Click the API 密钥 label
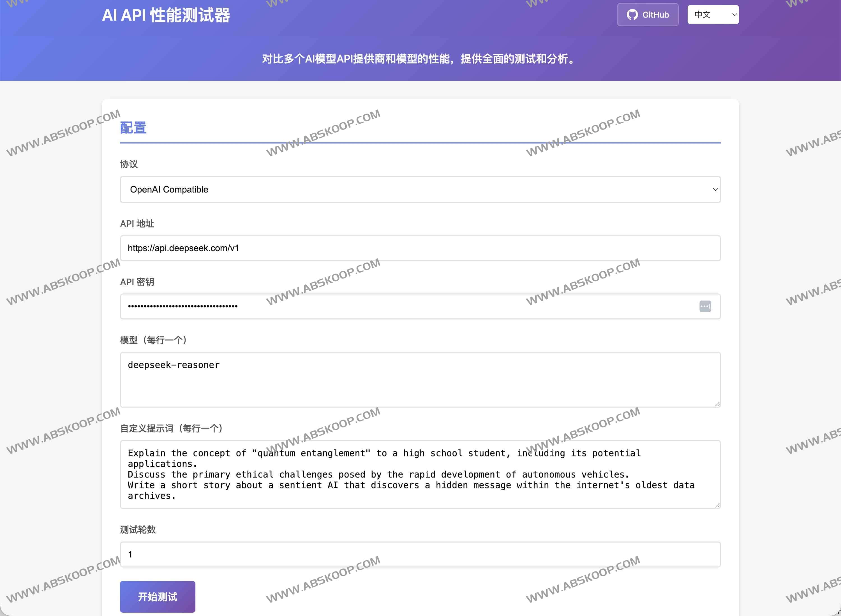The image size is (841, 616). click(x=137, y=282)
